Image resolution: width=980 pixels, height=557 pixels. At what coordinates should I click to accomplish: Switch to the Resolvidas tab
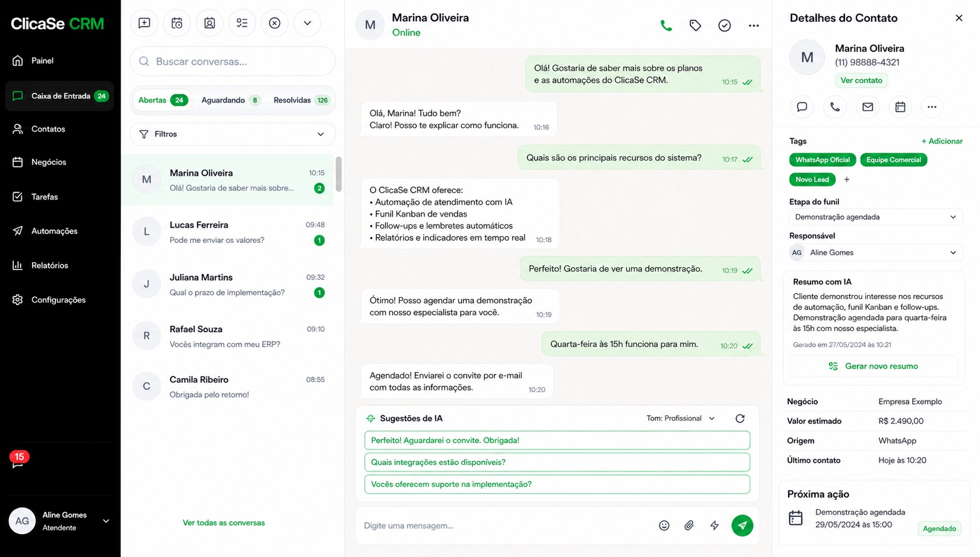(x=301, y=100)
